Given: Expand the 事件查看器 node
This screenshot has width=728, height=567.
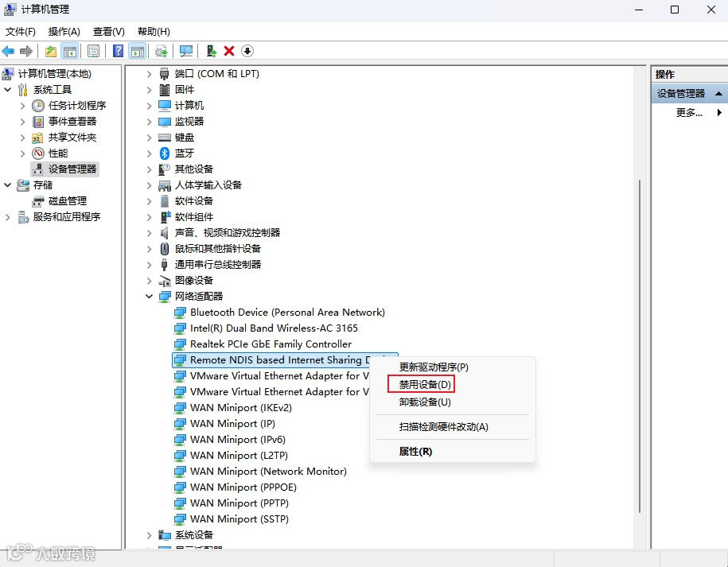Looking at the screenshot, I should pos(22,122).
